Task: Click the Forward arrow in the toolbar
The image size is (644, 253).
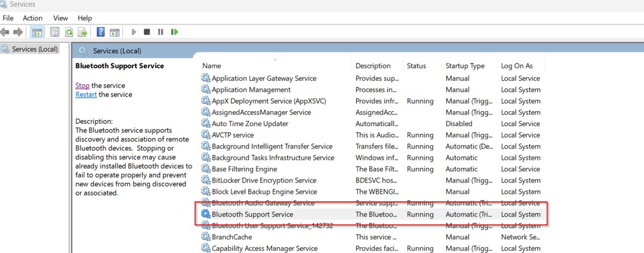Action: point(18,32)
